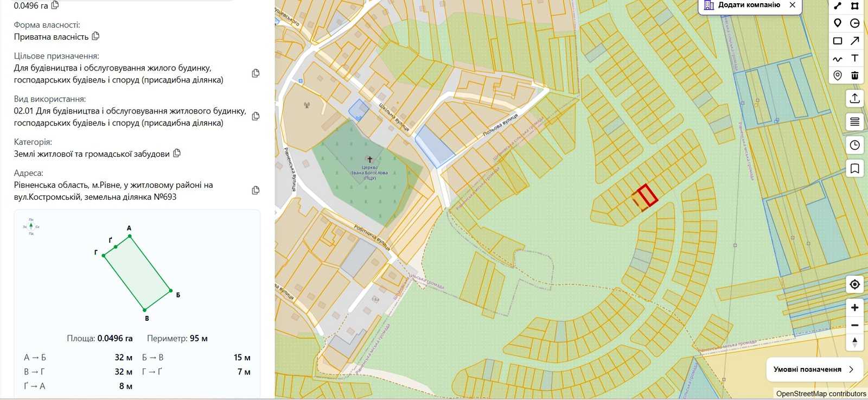Image resolution: width=868 pixels, height=400 pixels.
Task: Open the history clock button
Action: (855, 145)
